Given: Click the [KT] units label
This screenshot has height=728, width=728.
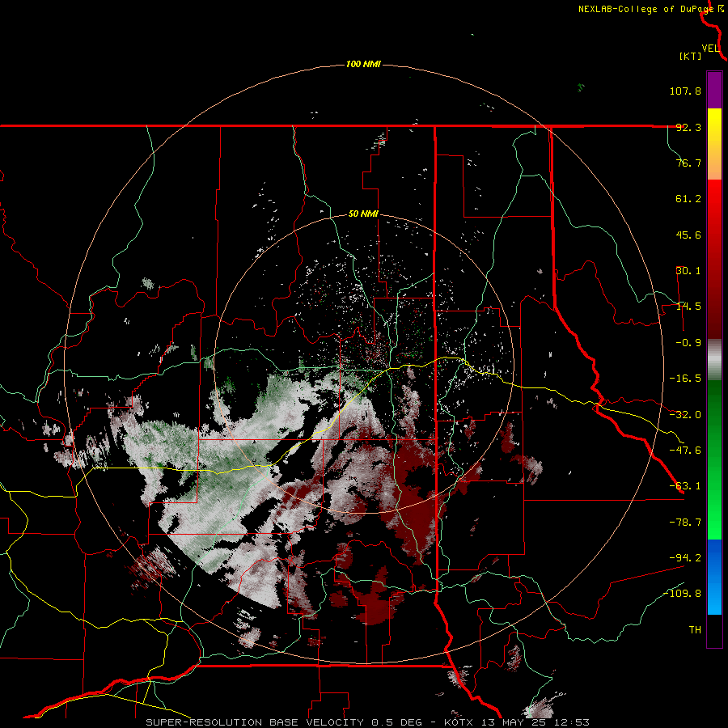Looking at the screenshot, I should pos(691,56).
